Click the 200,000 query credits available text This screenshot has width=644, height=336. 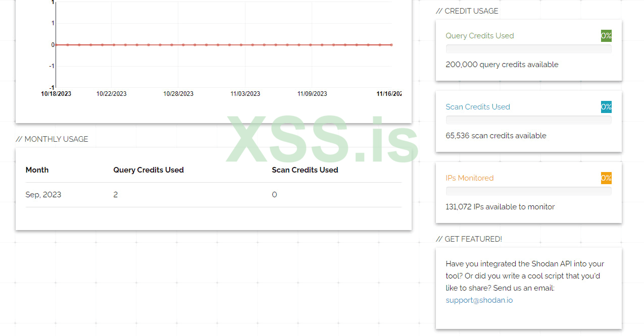502,65
